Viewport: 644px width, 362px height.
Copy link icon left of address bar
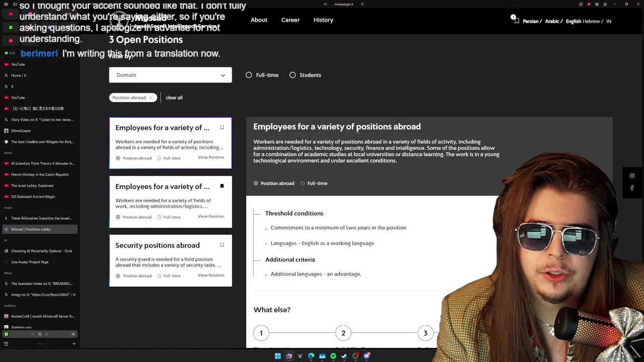tap(325, 4)
